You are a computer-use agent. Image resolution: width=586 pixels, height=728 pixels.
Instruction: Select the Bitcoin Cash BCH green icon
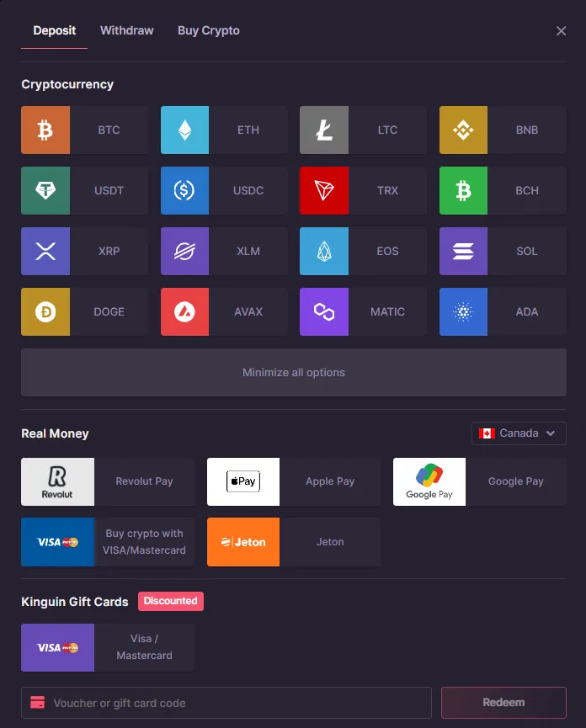coord(463,190)
